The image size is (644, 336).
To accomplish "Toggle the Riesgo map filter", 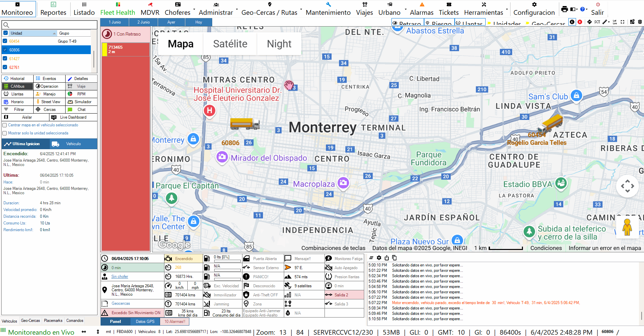I will click(x=439, y=23).
